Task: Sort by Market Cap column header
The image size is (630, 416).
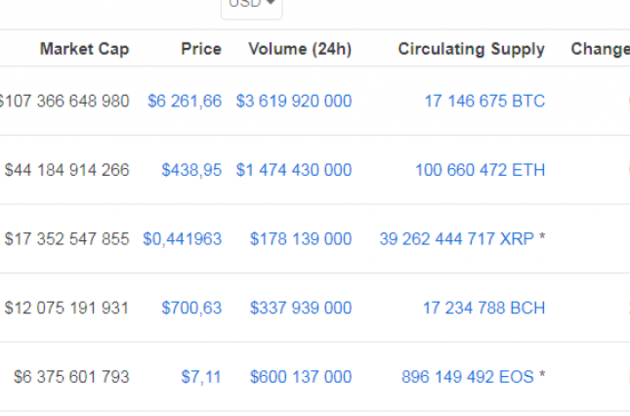Action: point(84,49)
